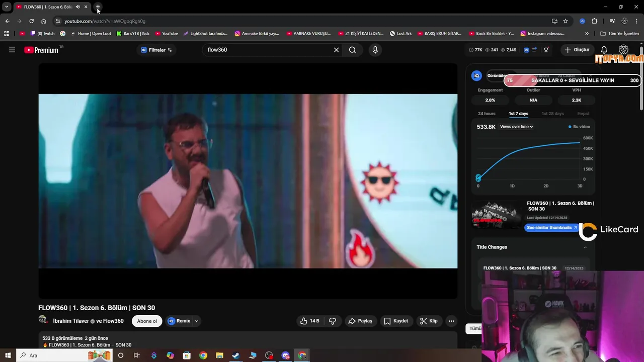Image resolution: width=644 pixels, height=362 pixels.
Task: Open Chrome three-dot menu
Action: [637, 21]
